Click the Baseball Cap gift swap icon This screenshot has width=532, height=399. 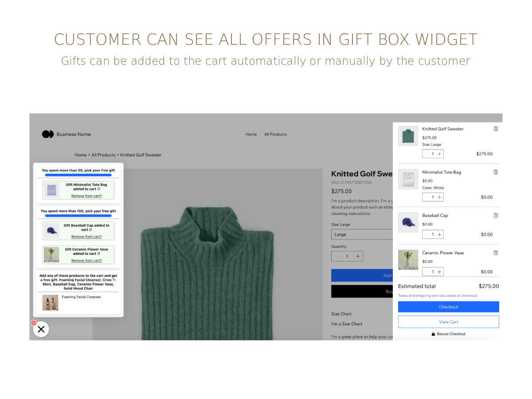point(91,230)
